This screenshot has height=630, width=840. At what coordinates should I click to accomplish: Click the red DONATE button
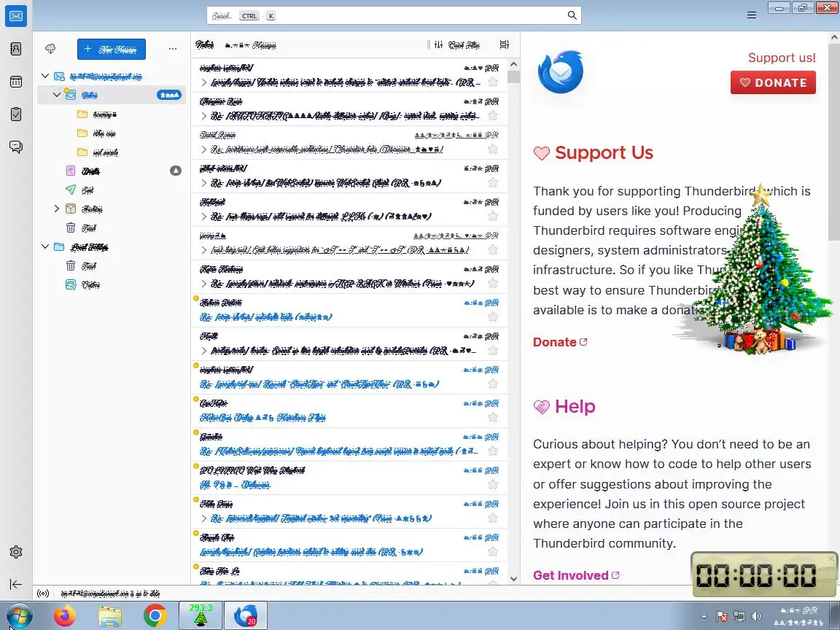(x=773, y=82)
